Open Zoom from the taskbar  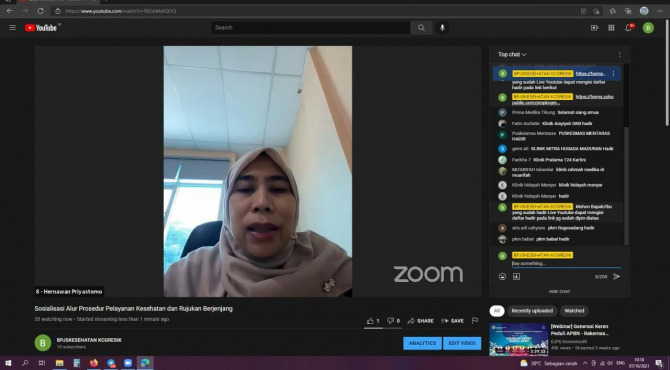(x=128, y=363)
